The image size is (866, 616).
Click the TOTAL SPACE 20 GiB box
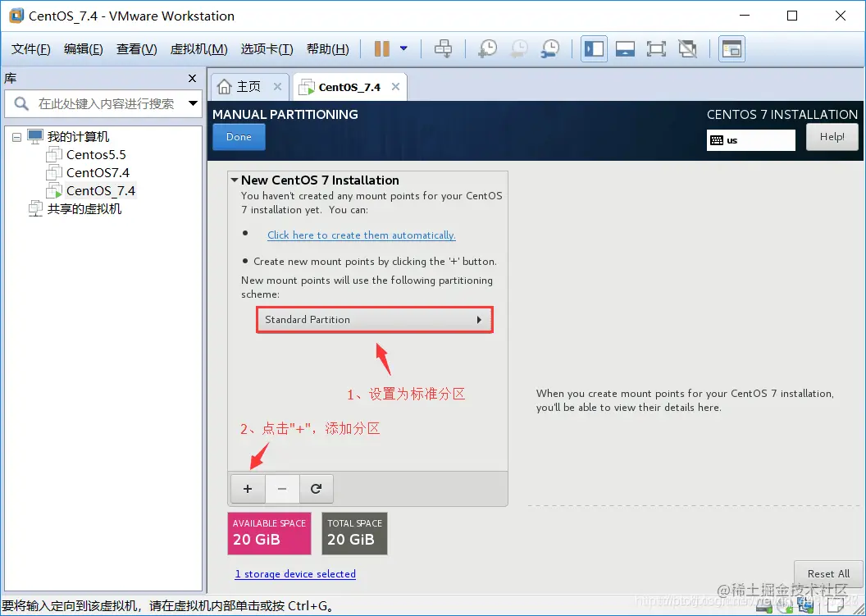354,533
